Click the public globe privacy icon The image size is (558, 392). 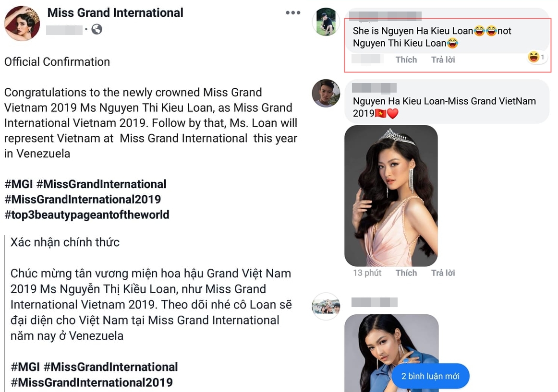click(97, 29)
